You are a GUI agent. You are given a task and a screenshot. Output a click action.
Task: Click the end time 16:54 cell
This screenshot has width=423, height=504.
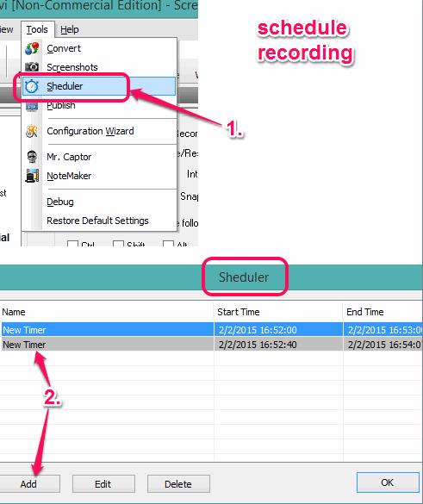tap(383, 345)
